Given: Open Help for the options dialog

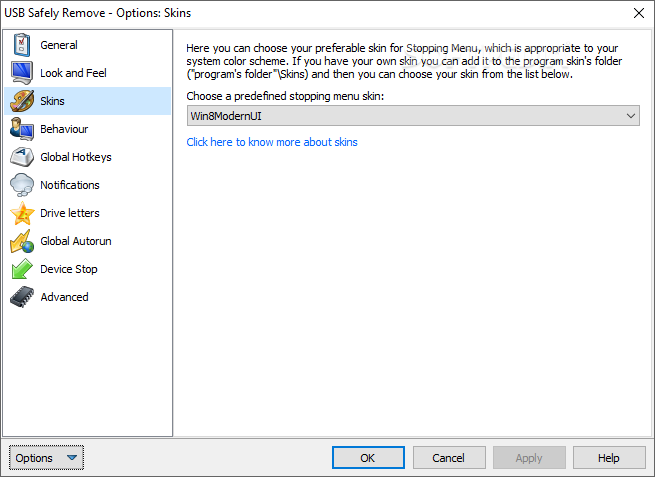Looking at the screenshot, I should [x=609, y=458].
